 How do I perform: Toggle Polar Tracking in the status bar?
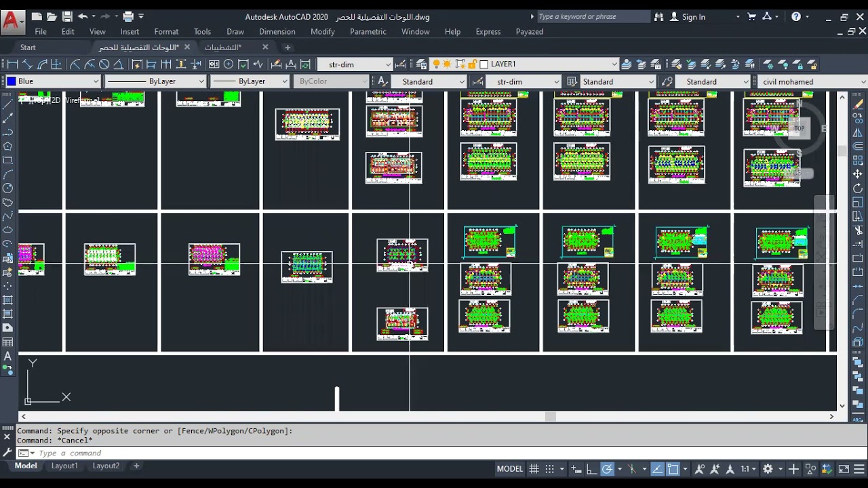pos(607,468)
